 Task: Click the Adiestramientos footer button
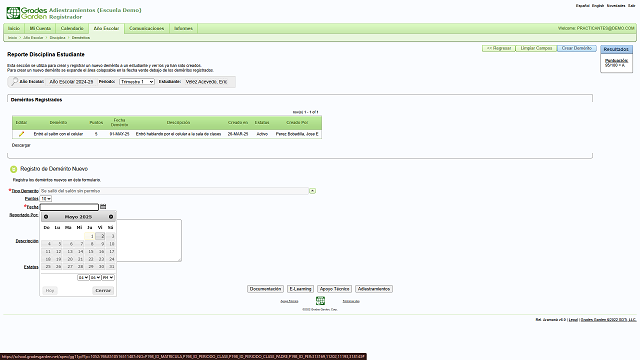[374, 289]
